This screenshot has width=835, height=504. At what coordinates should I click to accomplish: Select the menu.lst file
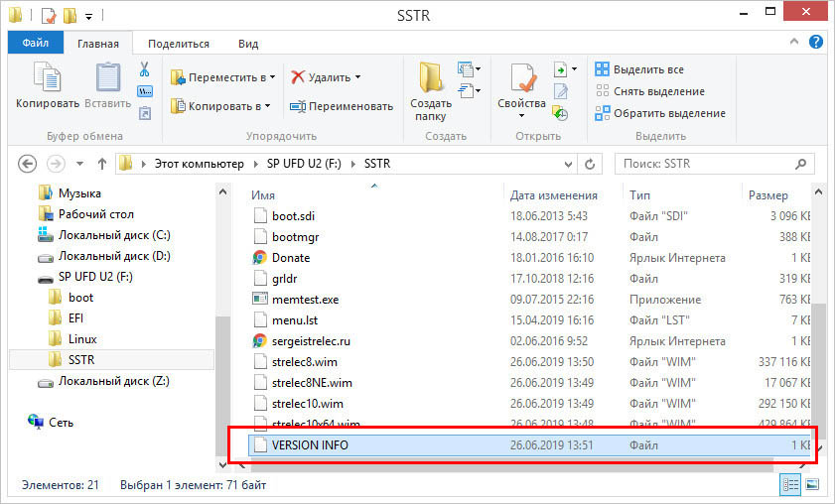(x=295, y=319)
